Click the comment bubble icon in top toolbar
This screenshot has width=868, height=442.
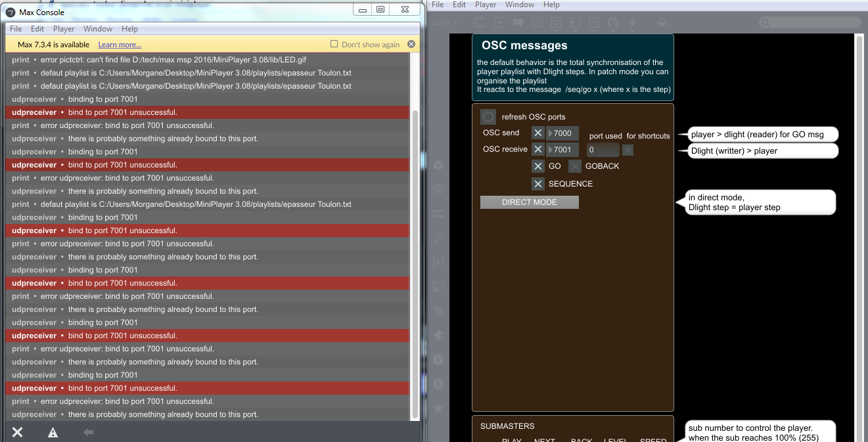click(518, 22)
